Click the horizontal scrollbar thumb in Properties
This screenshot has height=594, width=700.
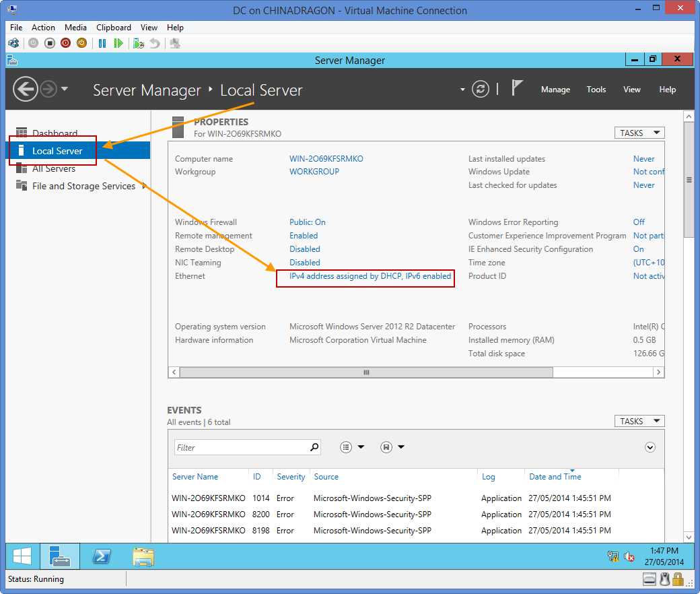pyautogui.click(x=366, y=372)
